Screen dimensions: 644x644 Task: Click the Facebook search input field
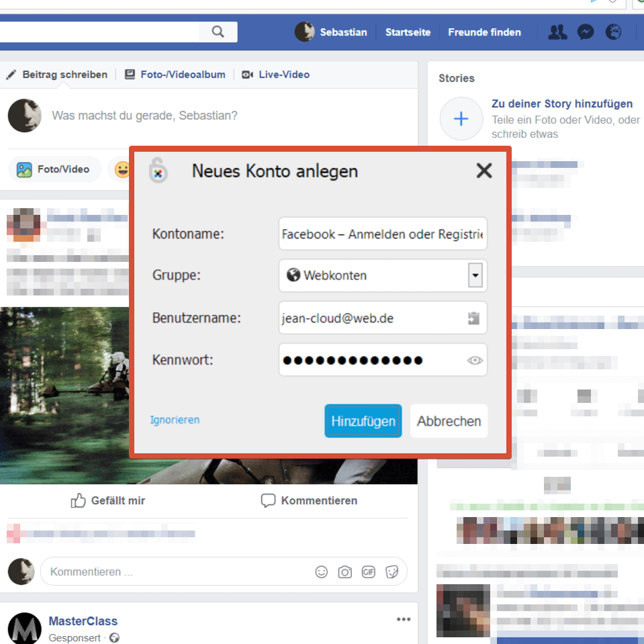pyautogui.click(x=99, y=32)
